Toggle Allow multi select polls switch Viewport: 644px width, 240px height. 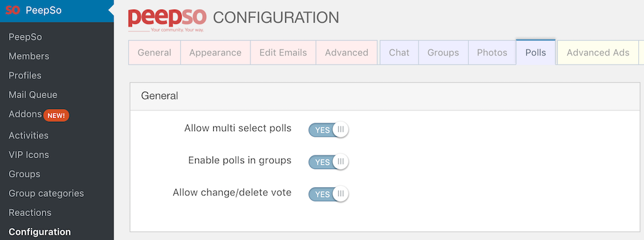pos(328,130)
